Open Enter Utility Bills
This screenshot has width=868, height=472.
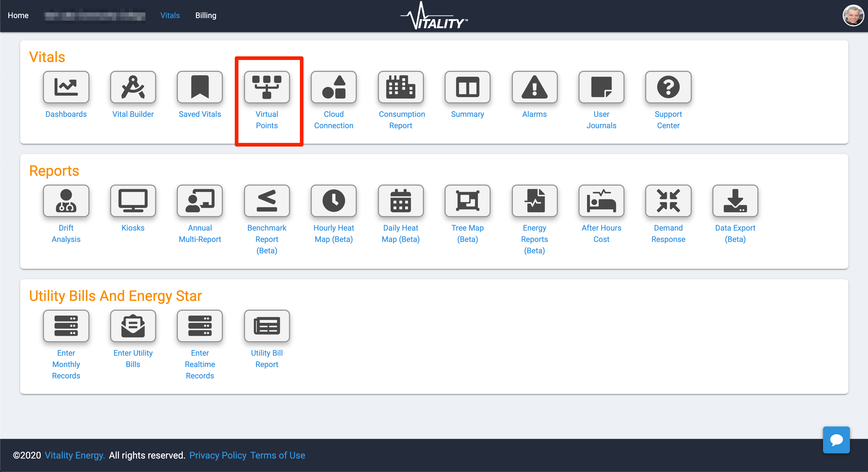point(132,326)
